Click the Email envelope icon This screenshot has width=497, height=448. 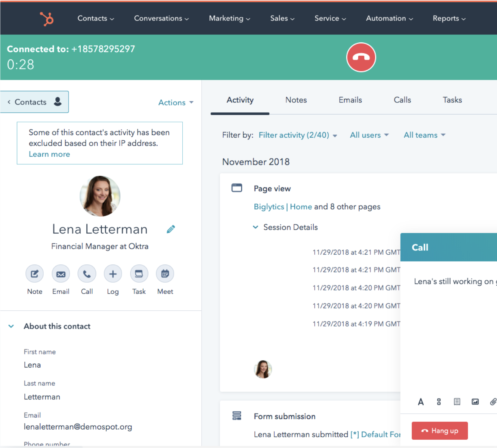click(61, 274)
